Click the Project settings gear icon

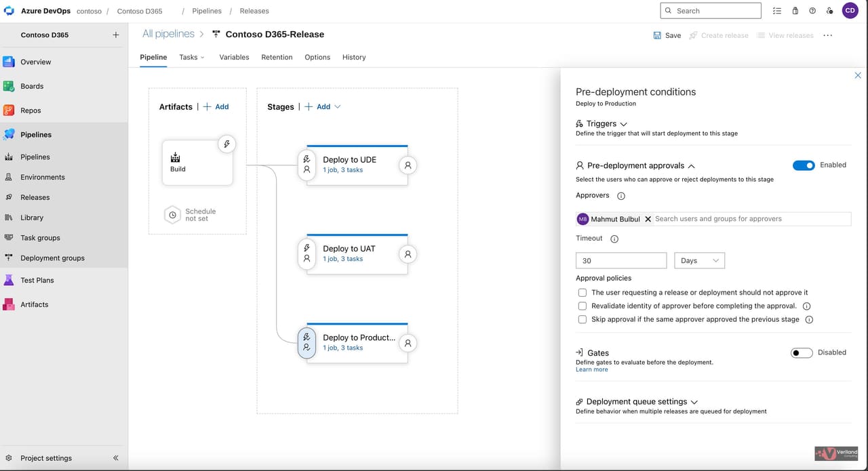9,458
